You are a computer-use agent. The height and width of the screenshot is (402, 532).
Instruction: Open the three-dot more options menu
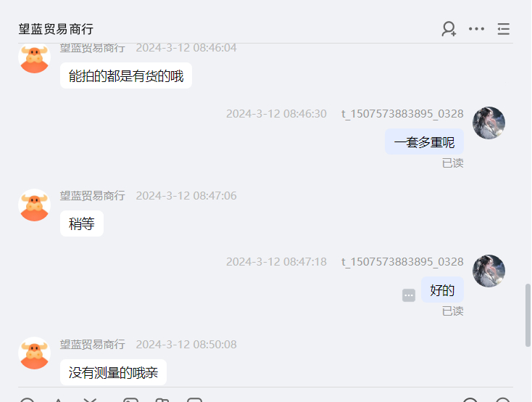click(476, 29)
